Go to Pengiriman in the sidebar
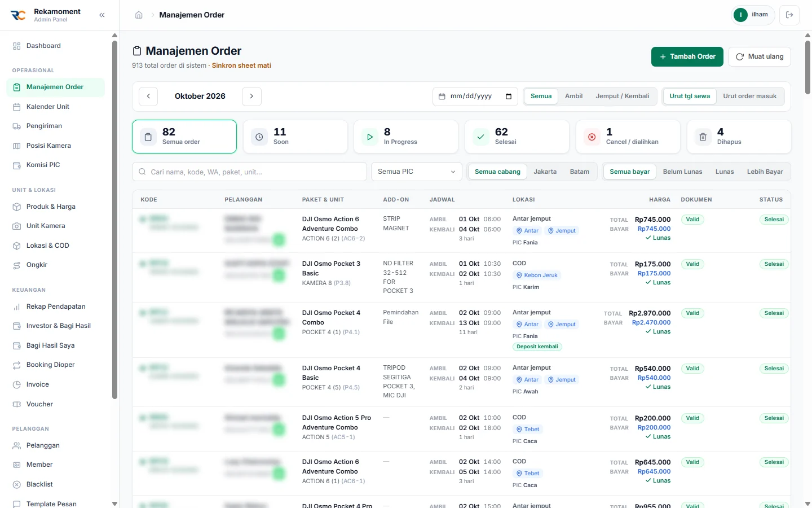 [x=55, y=126]
